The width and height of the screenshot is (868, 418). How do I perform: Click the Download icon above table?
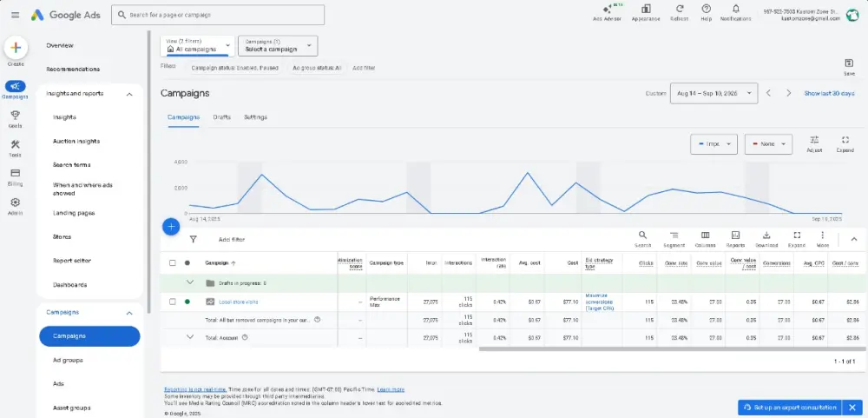(x=766, y=236)
